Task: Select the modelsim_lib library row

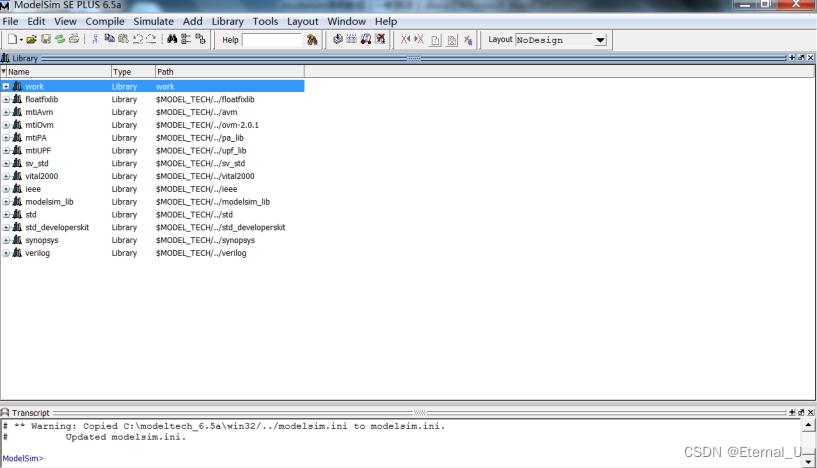Action: tap(153, 202)
